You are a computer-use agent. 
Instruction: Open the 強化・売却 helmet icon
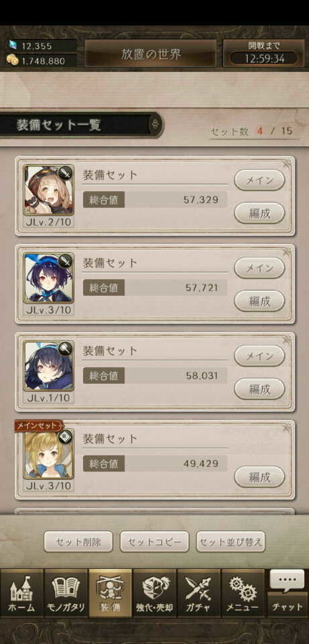[x=154, y=594]
